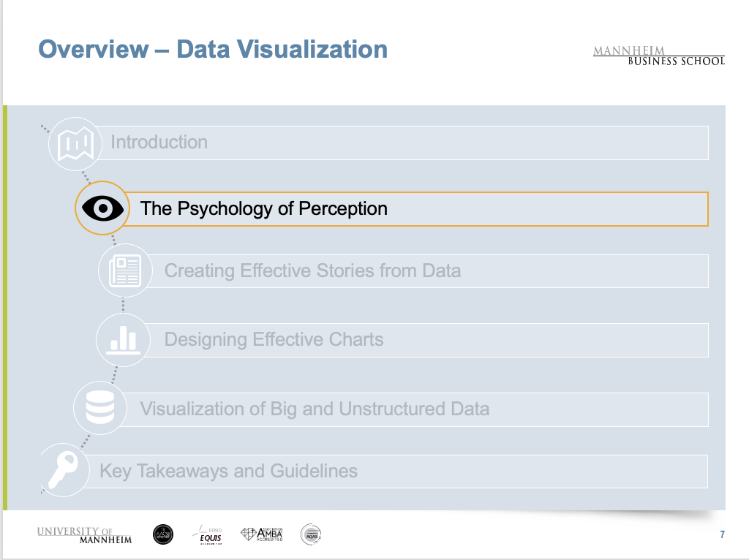Click the University of Mannheim logo
The width and height of the screenshot is (749, 560).
[x=84, y=535]
